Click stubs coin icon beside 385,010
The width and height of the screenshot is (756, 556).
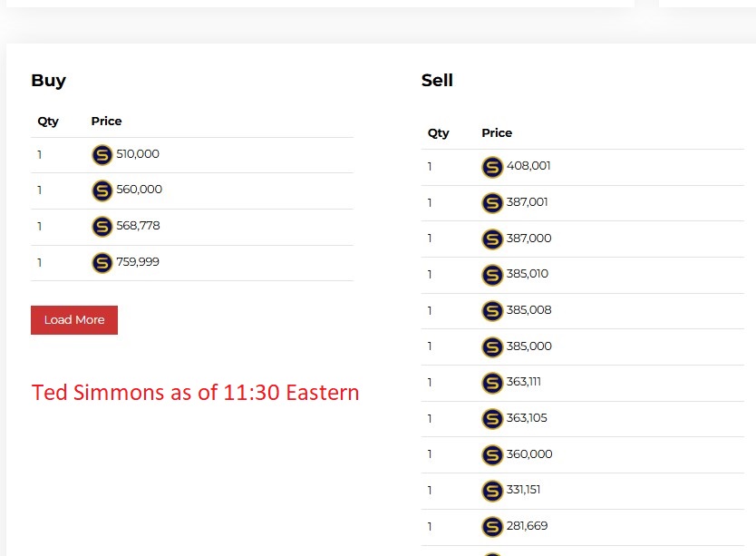tap(492, 275)
